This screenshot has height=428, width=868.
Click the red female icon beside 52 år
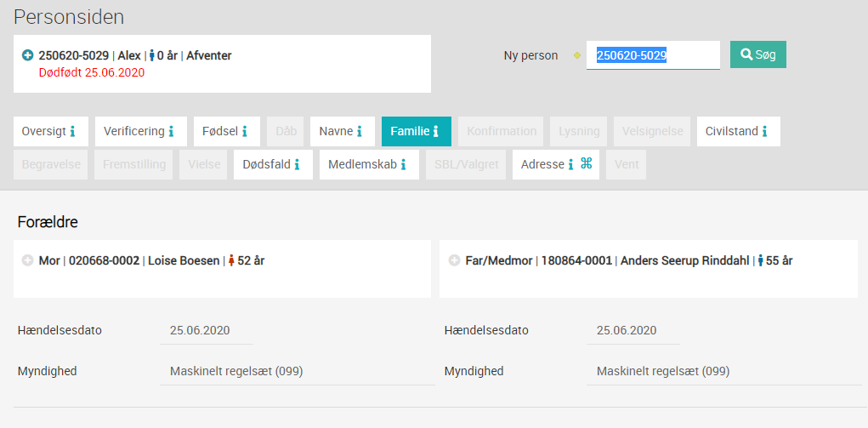tap(232, 260)
